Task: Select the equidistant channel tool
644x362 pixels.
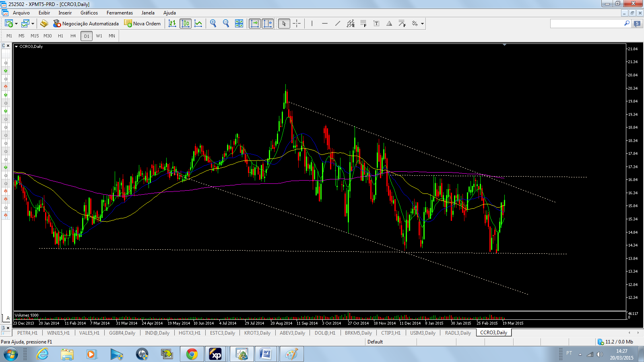Action: (x=351, y=24)
